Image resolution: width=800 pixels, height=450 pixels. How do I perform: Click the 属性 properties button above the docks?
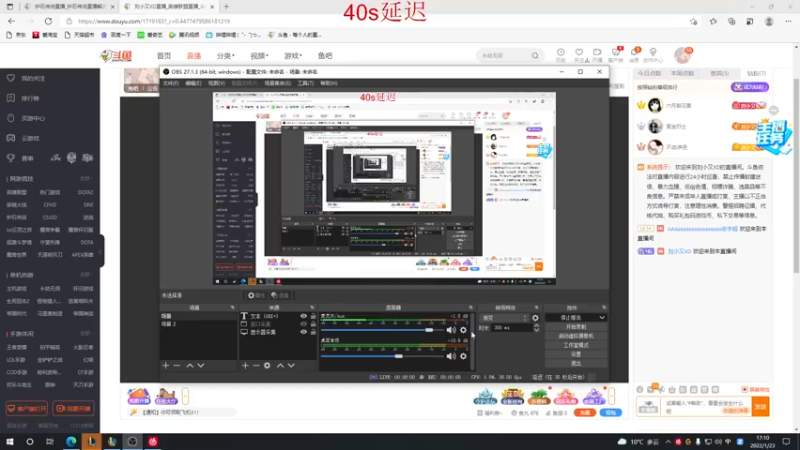coord(257,295)
